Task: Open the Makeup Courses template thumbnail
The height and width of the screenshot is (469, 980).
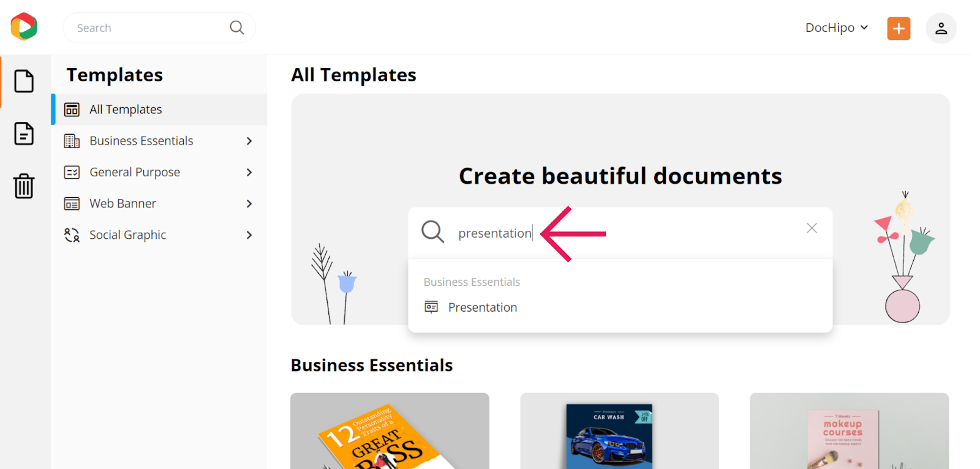Action: (849, 431)
